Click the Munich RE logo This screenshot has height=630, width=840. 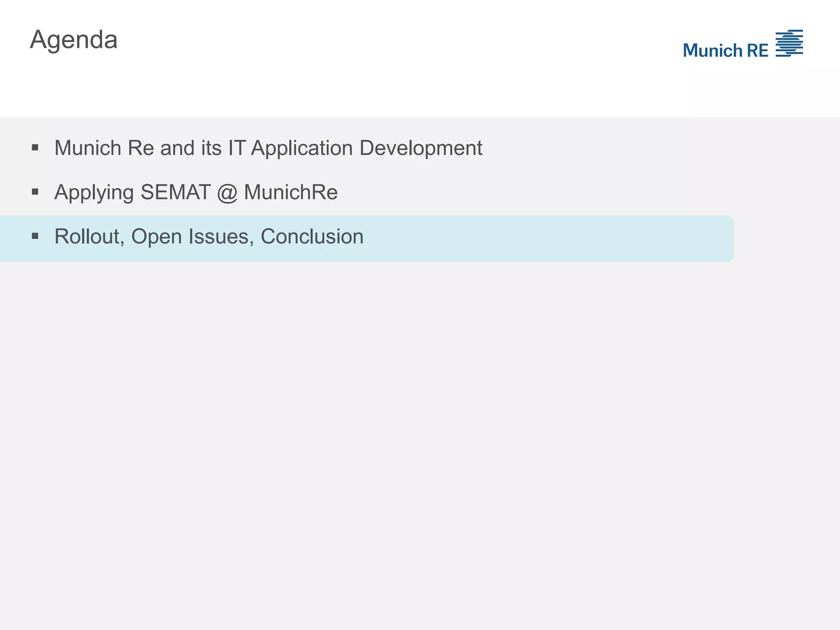click(743, 43)
